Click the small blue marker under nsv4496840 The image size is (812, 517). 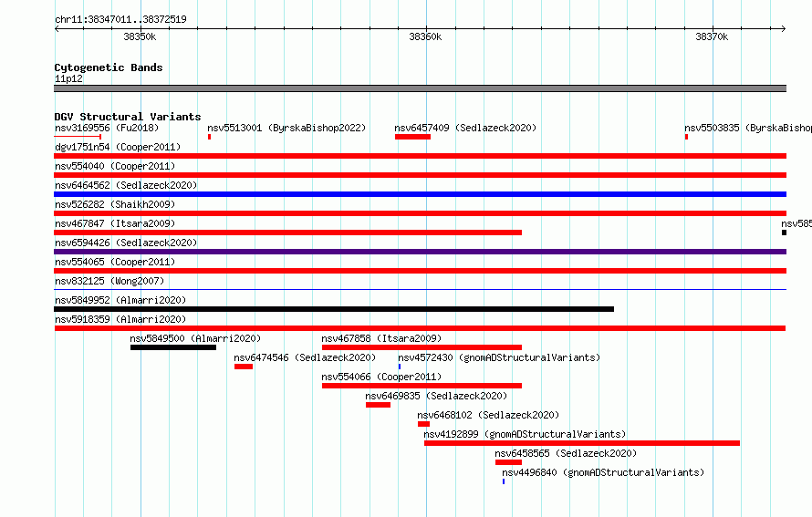pos(504,481)
